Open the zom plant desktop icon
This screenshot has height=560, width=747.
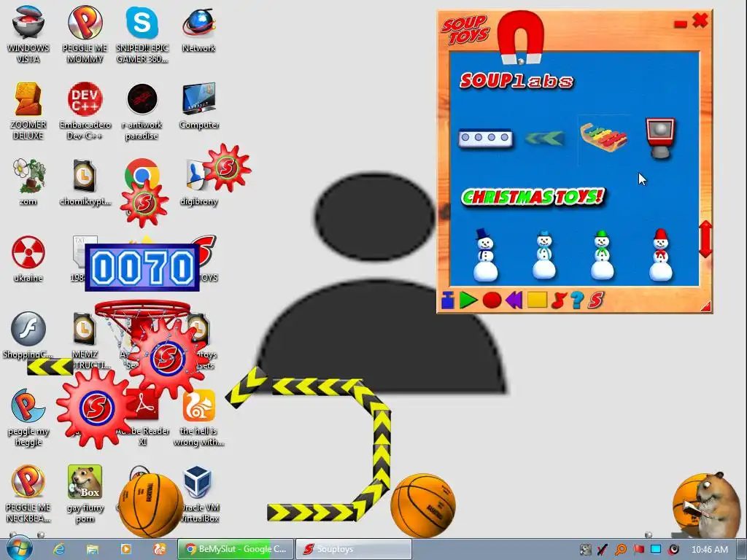pyautogui.click(x=28, y=182)
